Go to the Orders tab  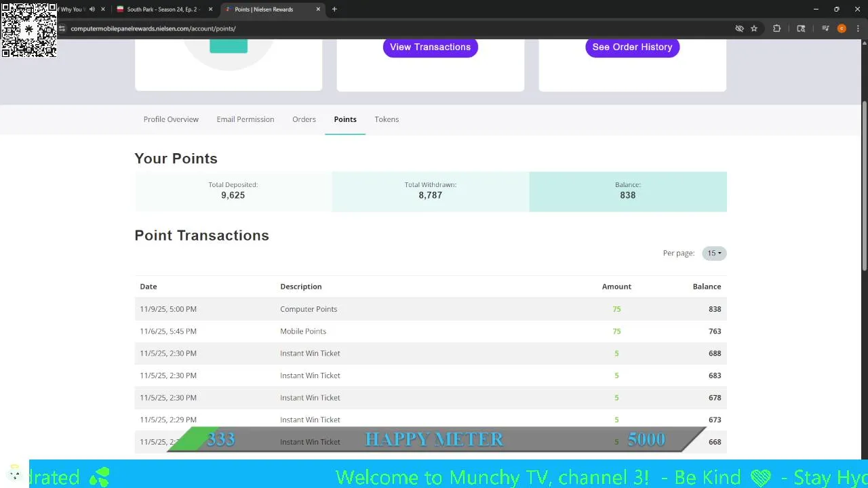304,119
